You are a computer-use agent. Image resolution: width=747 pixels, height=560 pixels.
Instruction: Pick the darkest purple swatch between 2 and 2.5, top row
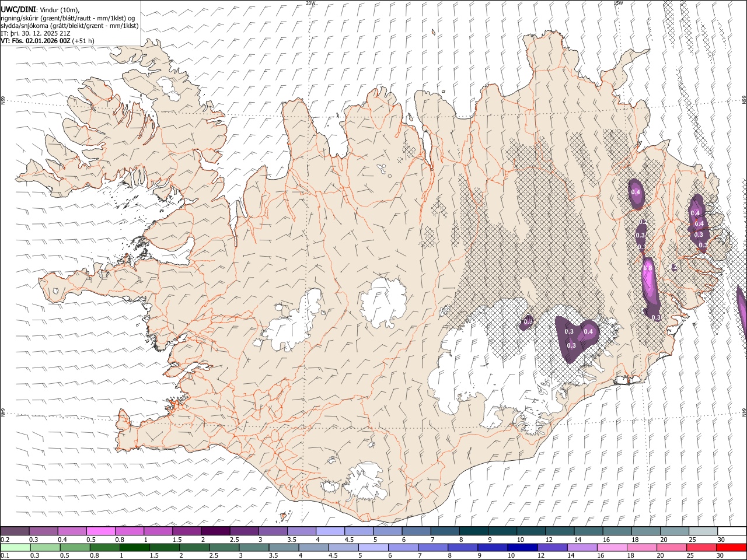[x=215, y=531]
